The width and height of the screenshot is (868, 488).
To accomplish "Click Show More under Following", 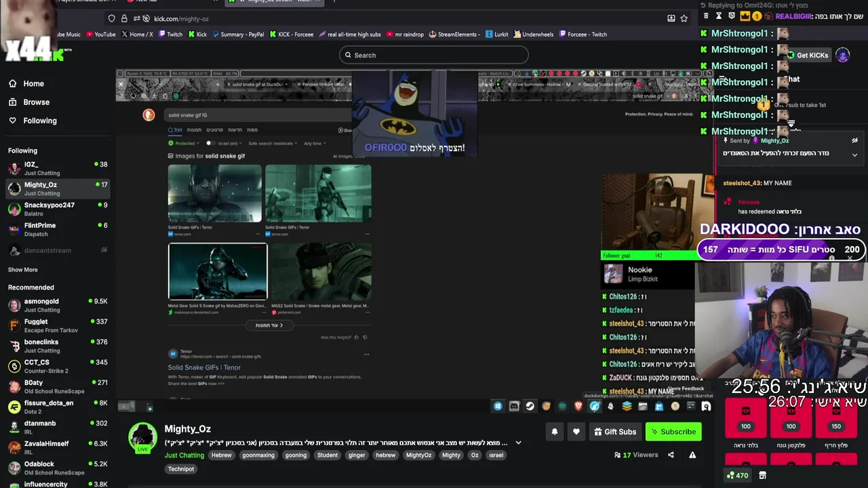I will tap(22, 269).
